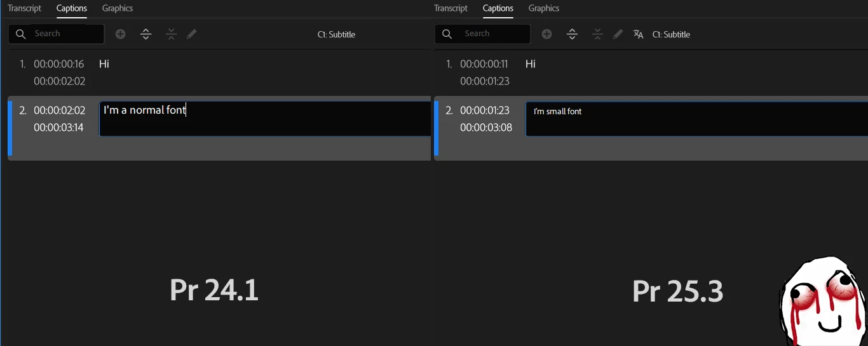Click translate captions icon in Pr 25.3 panel
This screenshot has width=868, height=346.
pyautogui.click(x=639, y=34)
